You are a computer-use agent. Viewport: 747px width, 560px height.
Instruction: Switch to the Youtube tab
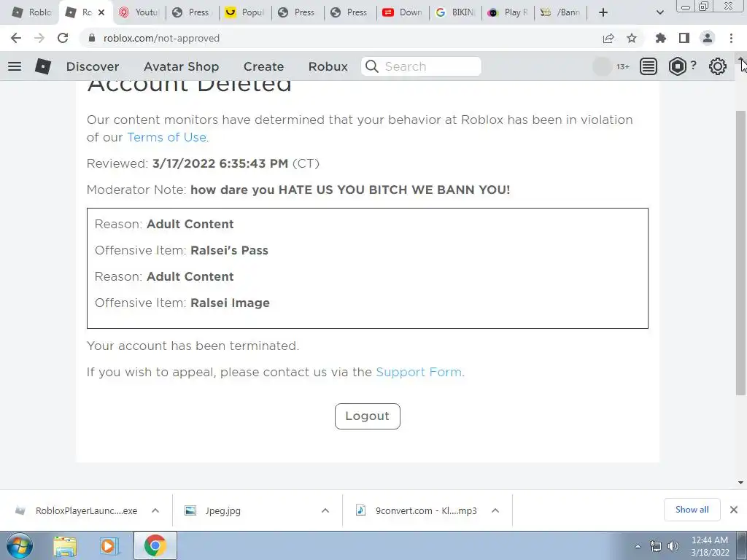point(139,12)
